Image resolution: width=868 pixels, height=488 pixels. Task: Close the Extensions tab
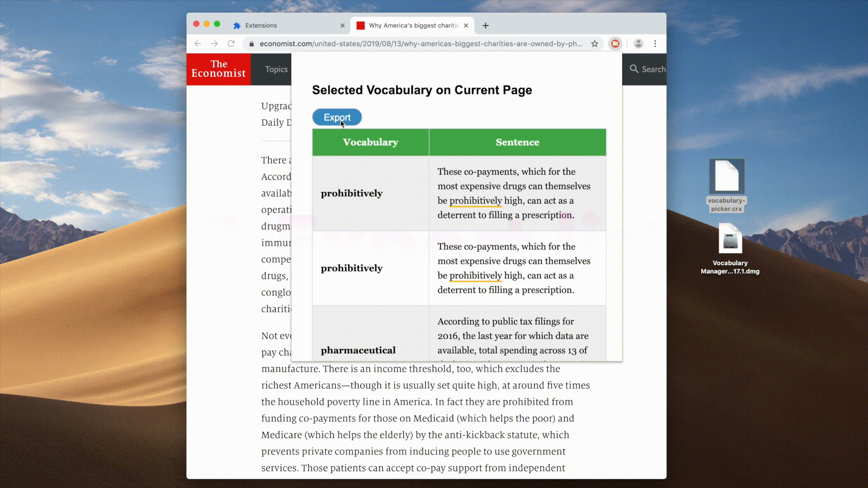tap(342, 26)
